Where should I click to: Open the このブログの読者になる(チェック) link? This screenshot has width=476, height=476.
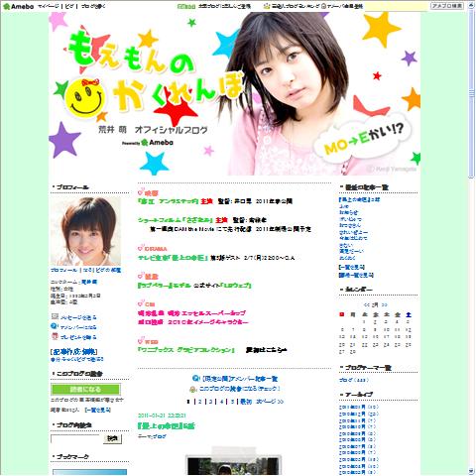pyautogui.click(x=240, y=389)
